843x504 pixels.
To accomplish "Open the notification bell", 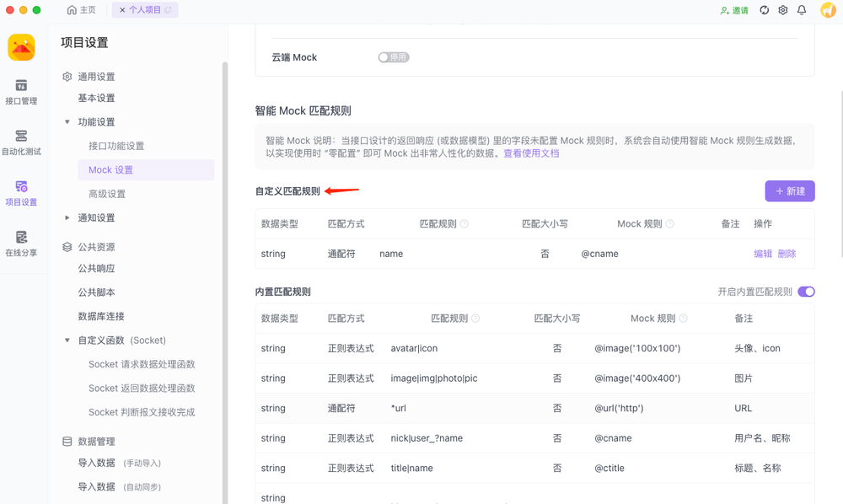I will [x=803, y=10].
